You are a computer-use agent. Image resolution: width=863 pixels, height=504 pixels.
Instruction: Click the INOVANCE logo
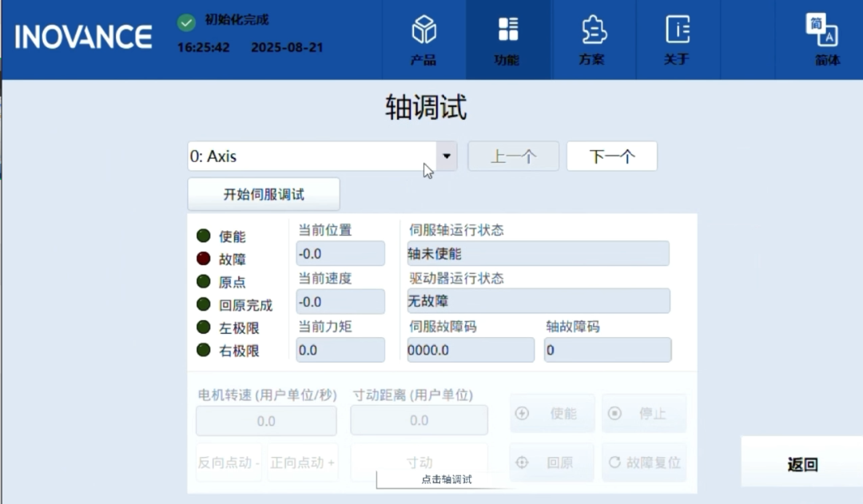(x=83, y=37)
